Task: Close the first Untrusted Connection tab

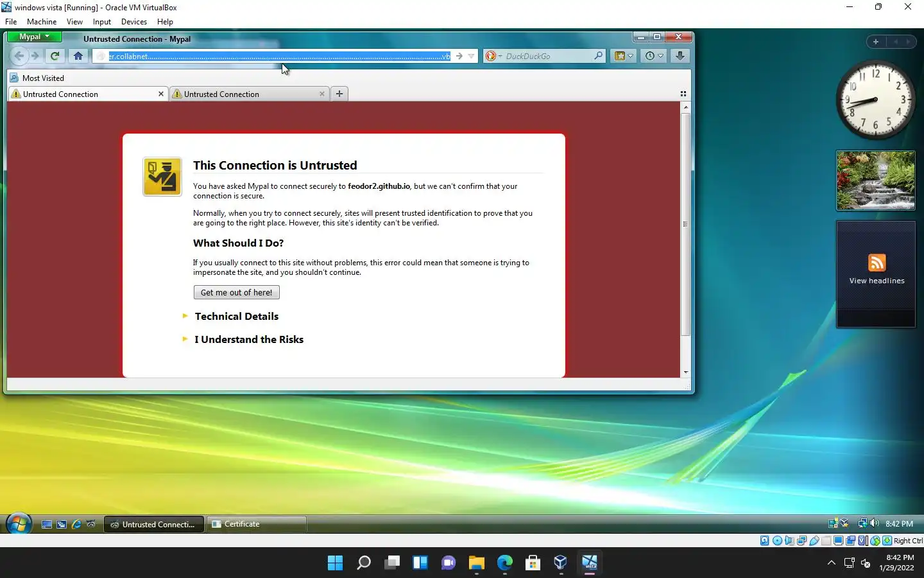Action: coord(160,94)
